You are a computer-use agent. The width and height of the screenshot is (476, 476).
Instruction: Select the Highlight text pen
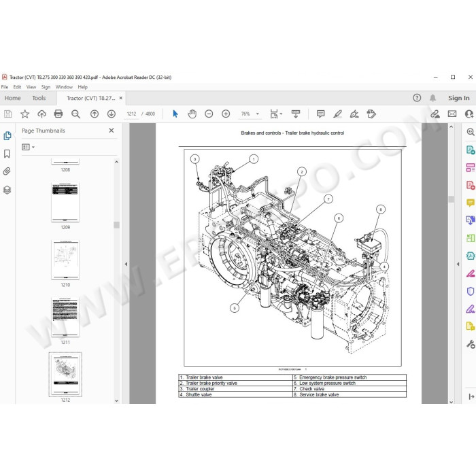pos(337,114)
